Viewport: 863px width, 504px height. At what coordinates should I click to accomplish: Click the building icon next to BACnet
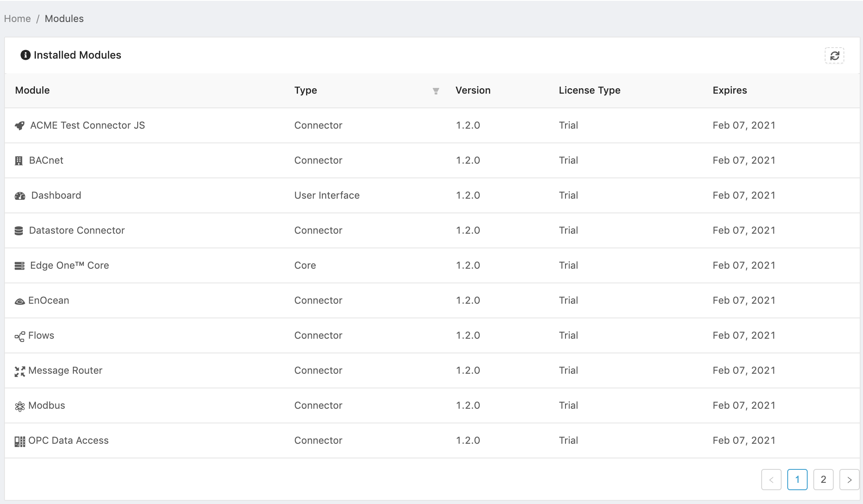19,161
